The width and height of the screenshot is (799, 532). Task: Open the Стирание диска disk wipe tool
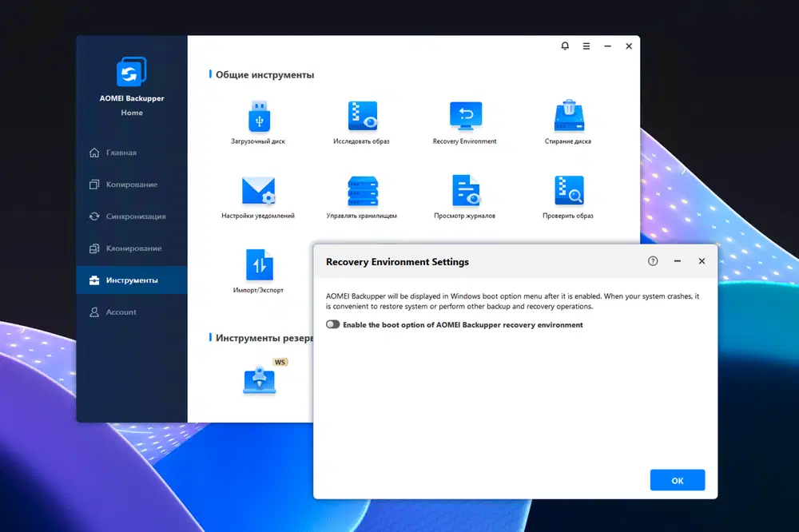[568, 122]
